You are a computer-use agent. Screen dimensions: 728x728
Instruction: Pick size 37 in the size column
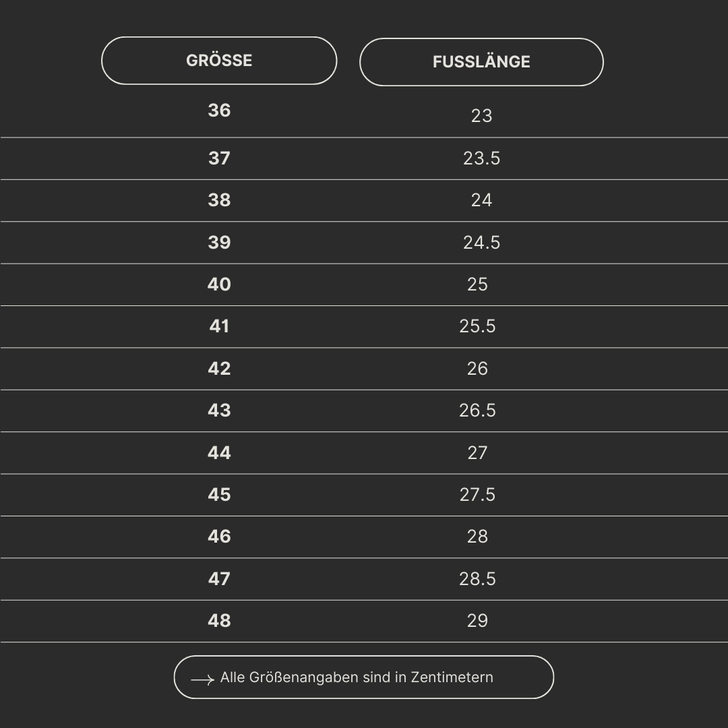tap(219, 158)
